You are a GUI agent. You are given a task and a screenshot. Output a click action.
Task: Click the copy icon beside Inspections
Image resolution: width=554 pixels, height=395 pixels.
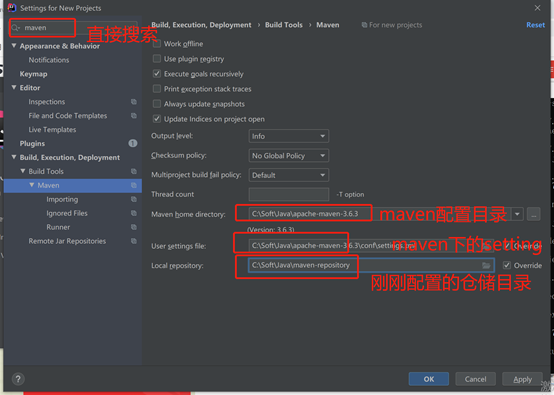pos(134,102)
